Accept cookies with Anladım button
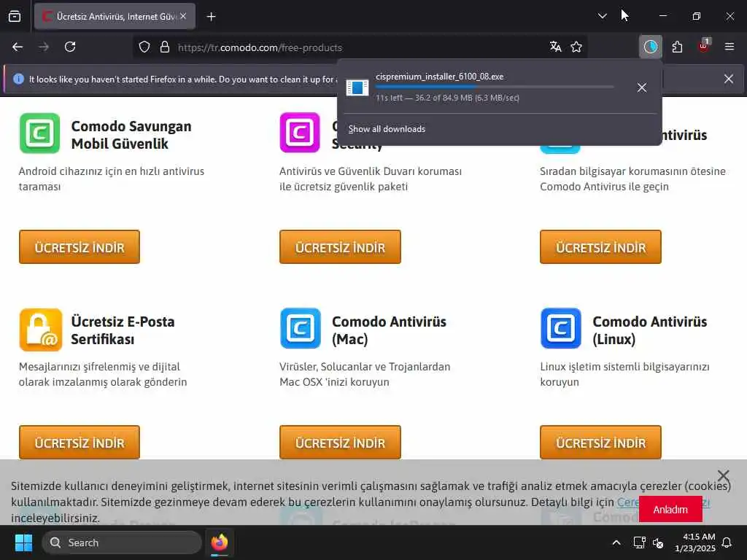The image size is (747, 560). (x=670, y=509)
